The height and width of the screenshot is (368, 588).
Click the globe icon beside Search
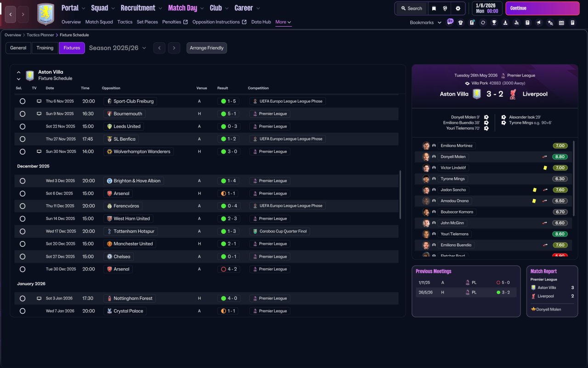pyautogui.click(x=446, y=8)
